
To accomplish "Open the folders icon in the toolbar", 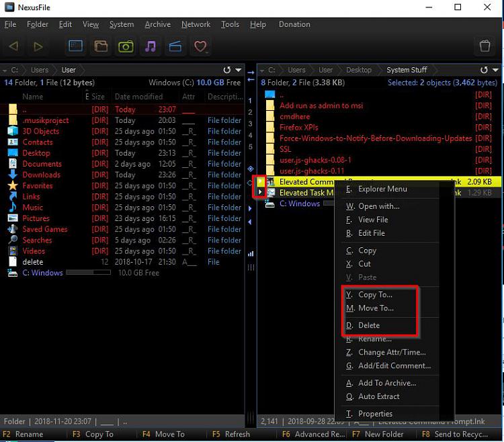I will [101, 46].
